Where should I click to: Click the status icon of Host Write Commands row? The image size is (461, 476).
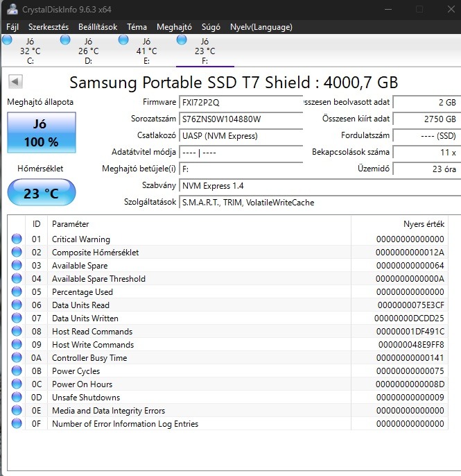click(17, 344)
